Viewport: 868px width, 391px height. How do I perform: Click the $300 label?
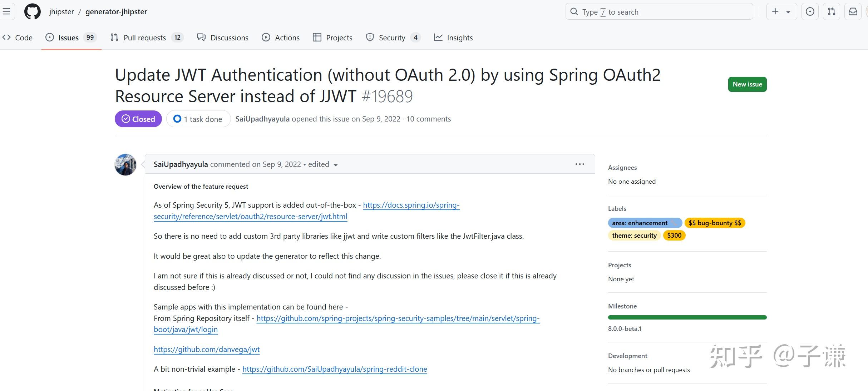click(674, 236)
